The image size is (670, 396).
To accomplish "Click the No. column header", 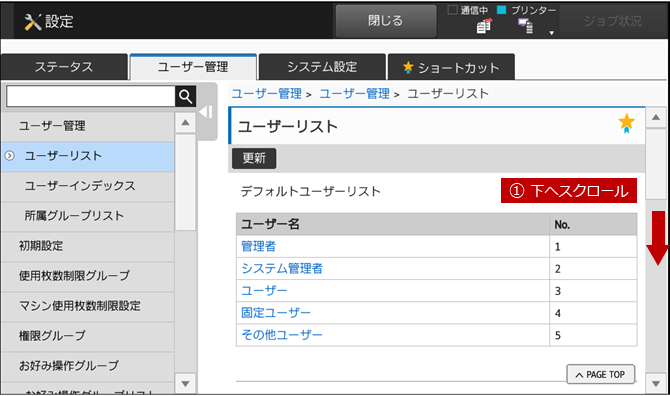I will pos(593,224).
